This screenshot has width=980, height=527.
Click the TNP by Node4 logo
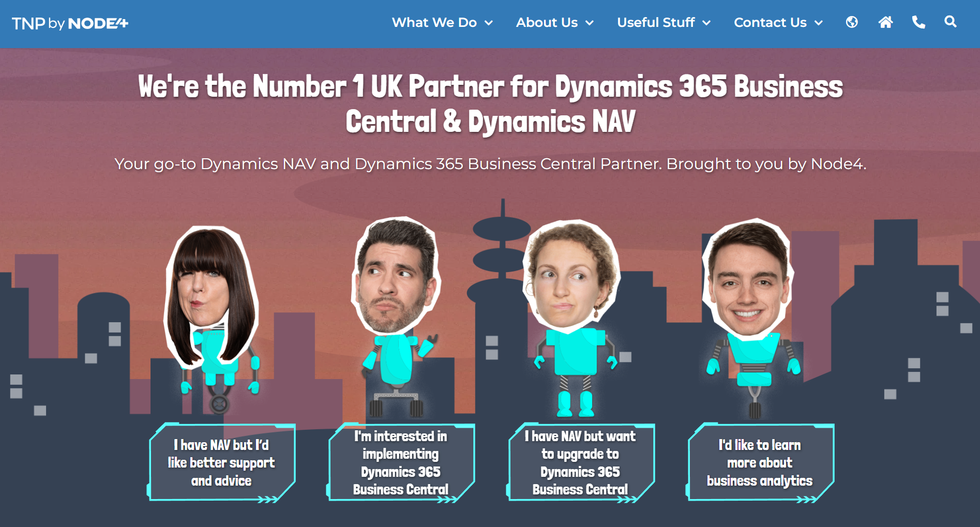(x=70, y=23)
